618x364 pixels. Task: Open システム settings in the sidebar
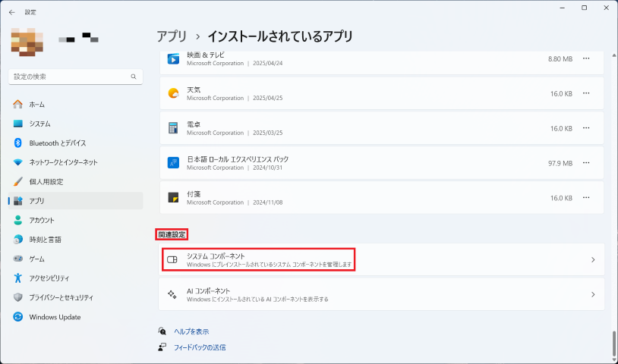coord(75,124)
